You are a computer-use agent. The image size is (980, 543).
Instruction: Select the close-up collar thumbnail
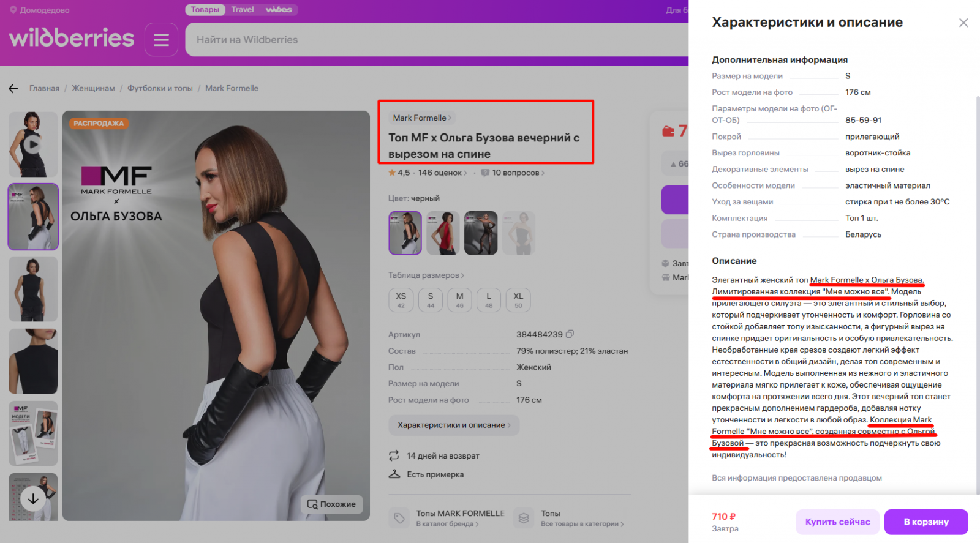[x=33, y=361]
